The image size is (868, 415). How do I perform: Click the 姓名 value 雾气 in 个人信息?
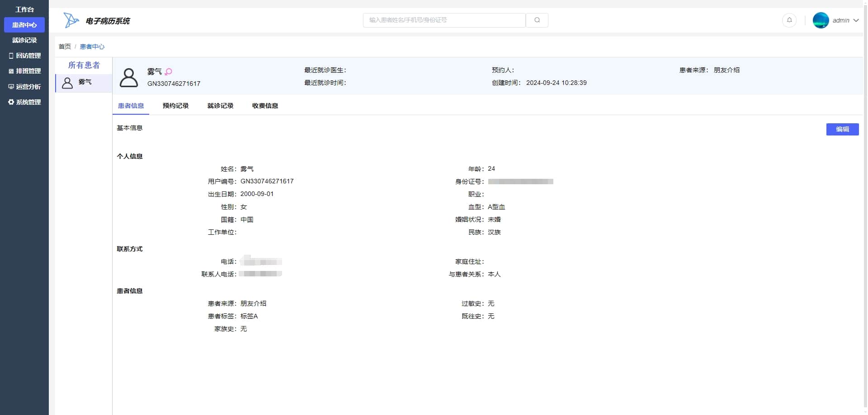[247, 169]
